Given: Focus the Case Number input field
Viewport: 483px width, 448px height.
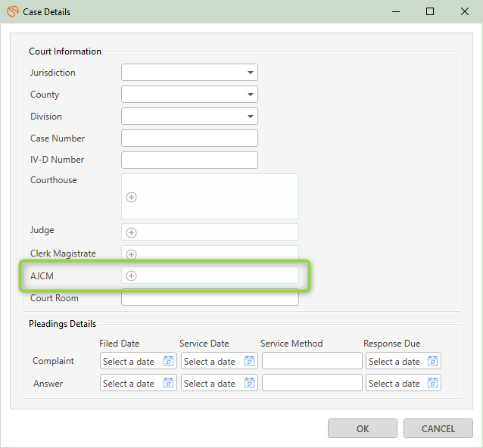Looking at the screenshot, I should [189, 138].
